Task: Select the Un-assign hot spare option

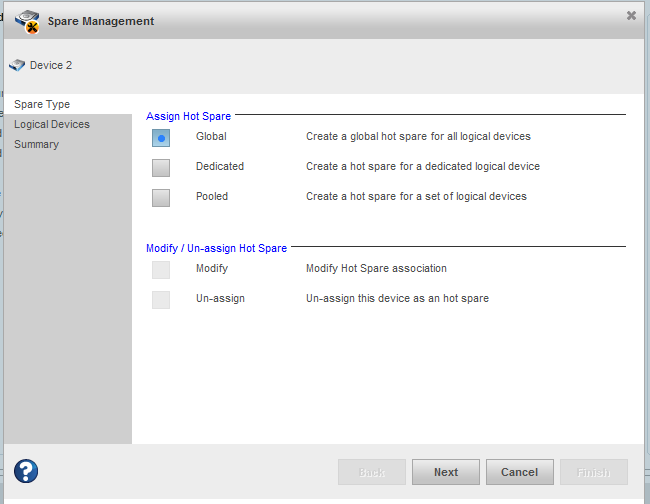Action: point(161,299)
